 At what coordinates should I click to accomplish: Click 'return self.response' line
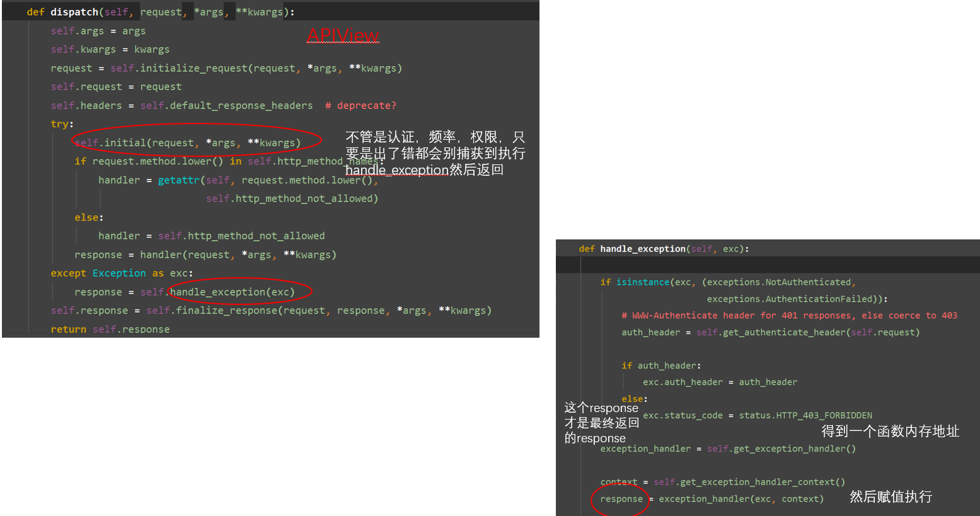pos(110,329)
